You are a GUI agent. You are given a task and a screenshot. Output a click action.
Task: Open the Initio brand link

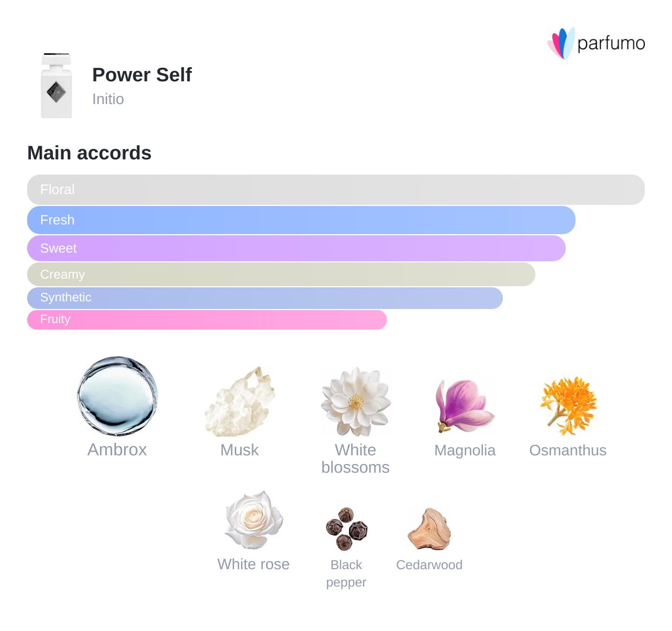click(x=108, y=99)
